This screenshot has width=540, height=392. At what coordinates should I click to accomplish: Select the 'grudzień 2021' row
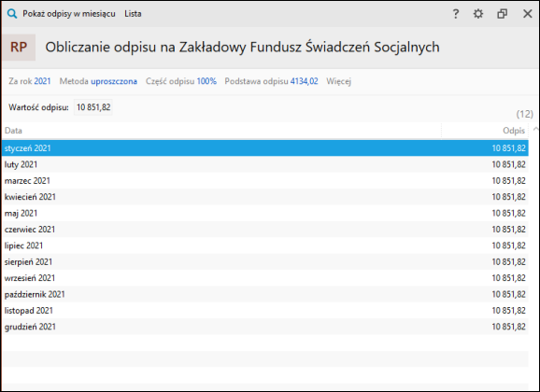point(265,327)
